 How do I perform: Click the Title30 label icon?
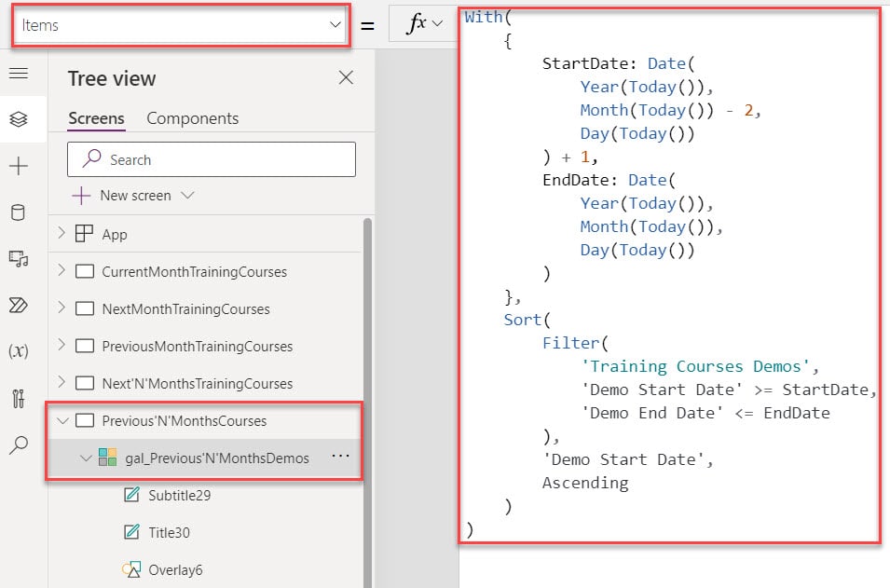click(131, 532)
